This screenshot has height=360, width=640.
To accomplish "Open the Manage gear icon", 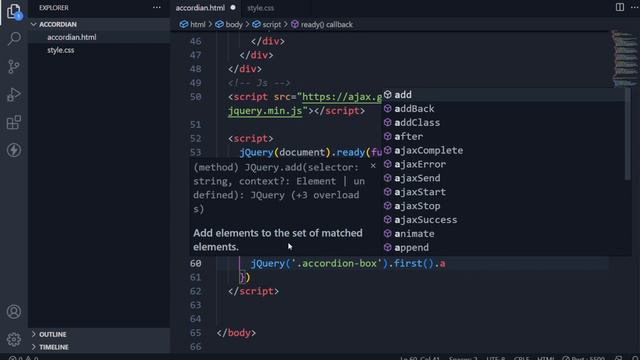I will 14,339.
